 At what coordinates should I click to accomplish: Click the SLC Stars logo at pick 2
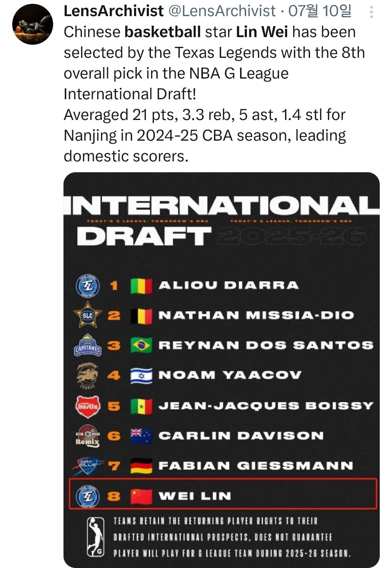88,315
